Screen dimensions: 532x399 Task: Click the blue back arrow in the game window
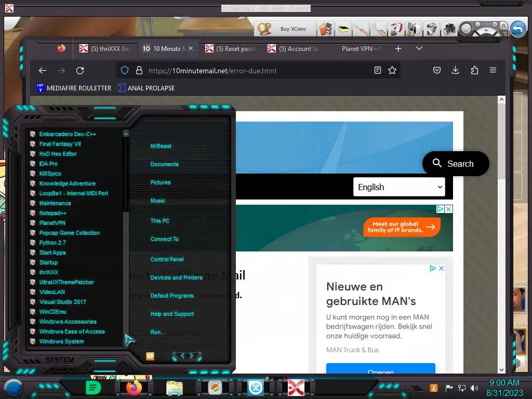518,29
